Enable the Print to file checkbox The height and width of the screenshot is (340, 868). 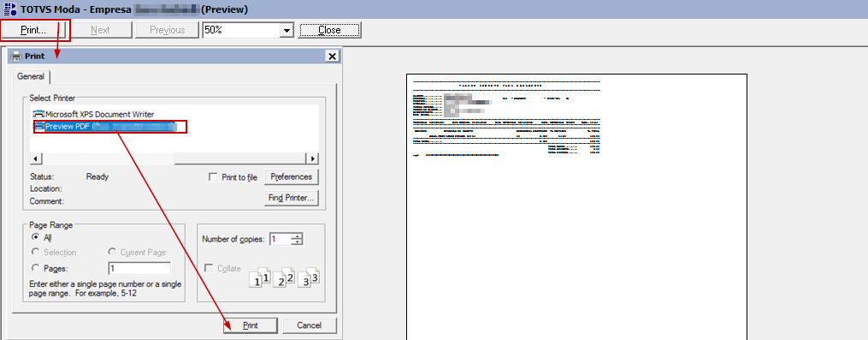pos(213,177)
